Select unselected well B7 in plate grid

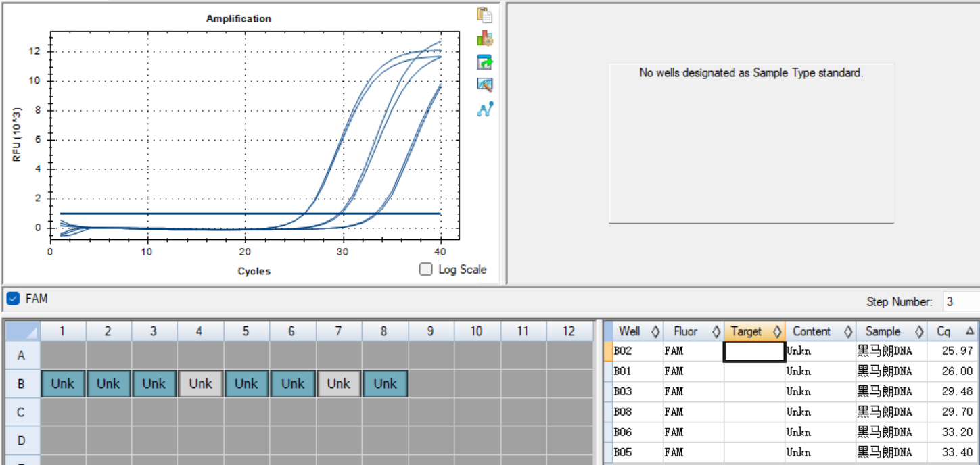point(338,383)
